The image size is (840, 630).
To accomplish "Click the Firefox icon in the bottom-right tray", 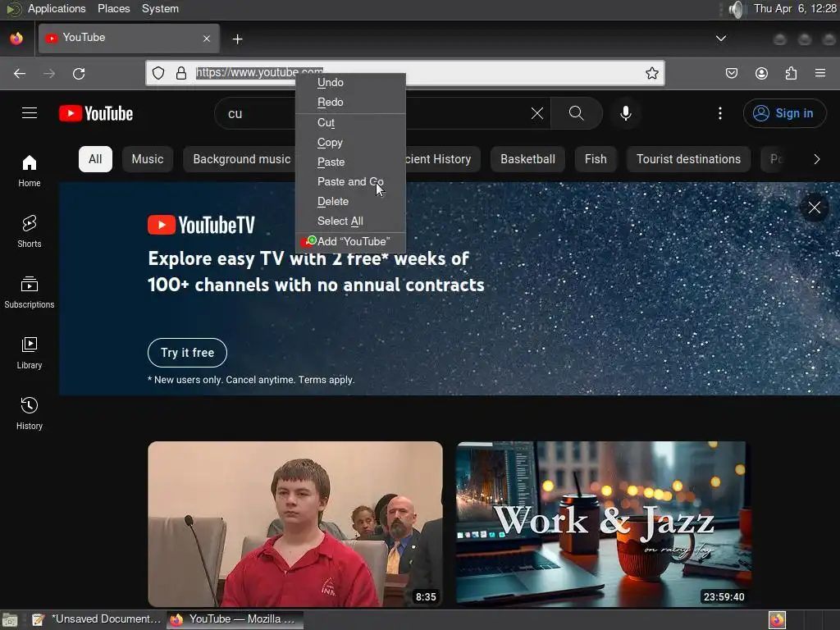I will (x=777, y=620).
